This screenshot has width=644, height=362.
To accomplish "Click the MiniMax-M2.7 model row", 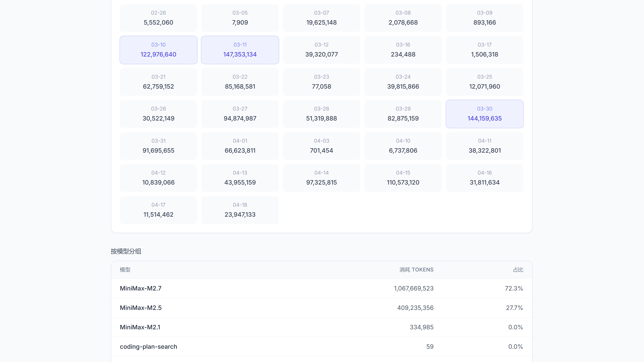I will [322, 288].
